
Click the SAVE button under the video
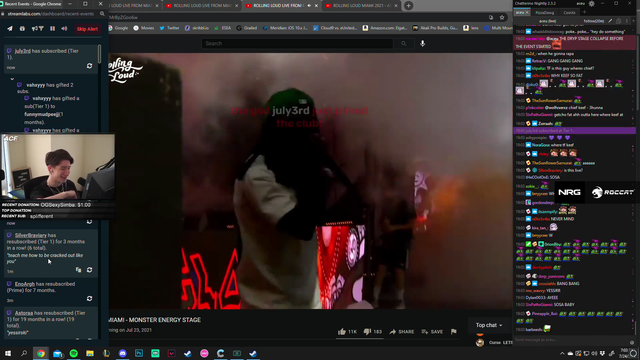point(432,331)
